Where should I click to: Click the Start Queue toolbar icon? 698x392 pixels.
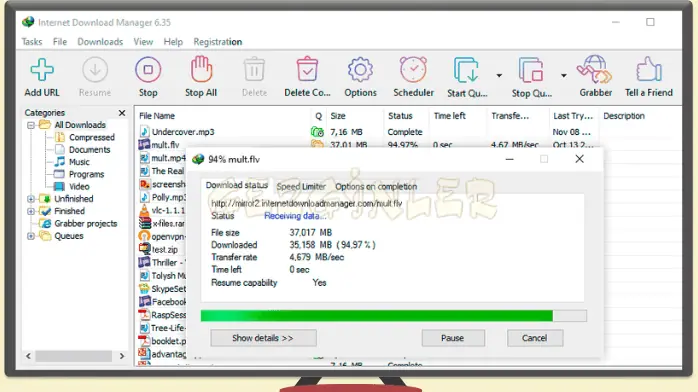[466, 70]
